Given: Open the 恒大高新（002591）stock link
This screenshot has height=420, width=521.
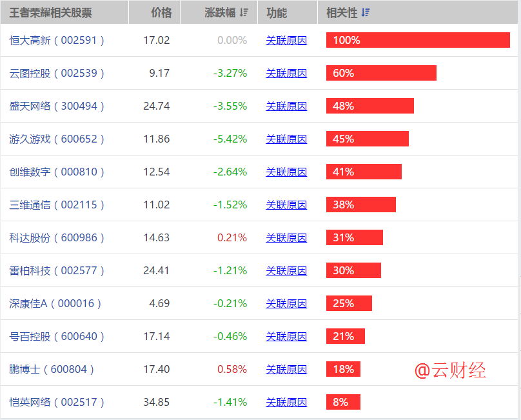Looking at the screenshot, I should pyautogui.click(x=57, y=40).
